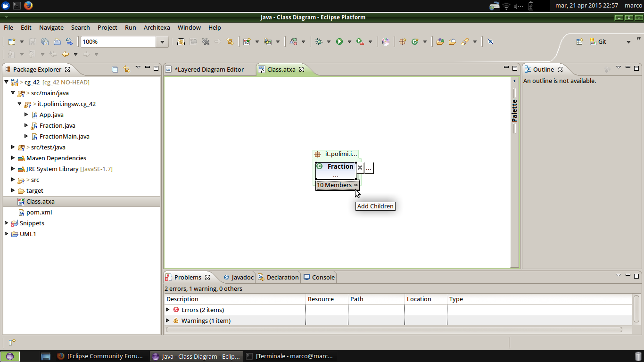The image size is (644, 362).
Task: Click the green Run toolbar button
Action: click(x=339, y=41)
